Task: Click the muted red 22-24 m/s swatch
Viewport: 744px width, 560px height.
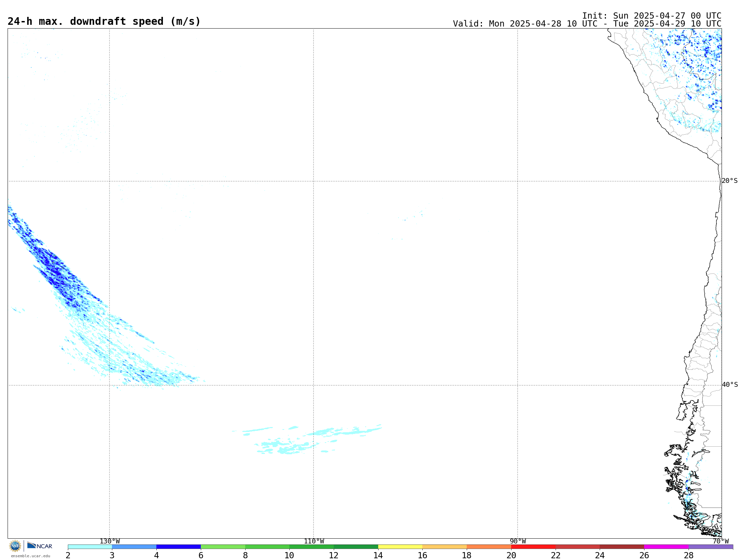Action: click(x=578, y=547)
